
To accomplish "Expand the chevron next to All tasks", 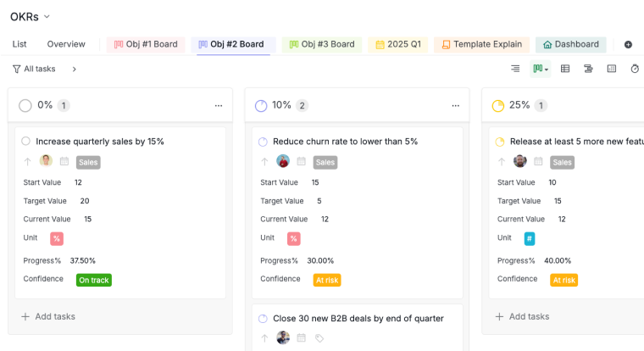I will (x=75, y=69).
